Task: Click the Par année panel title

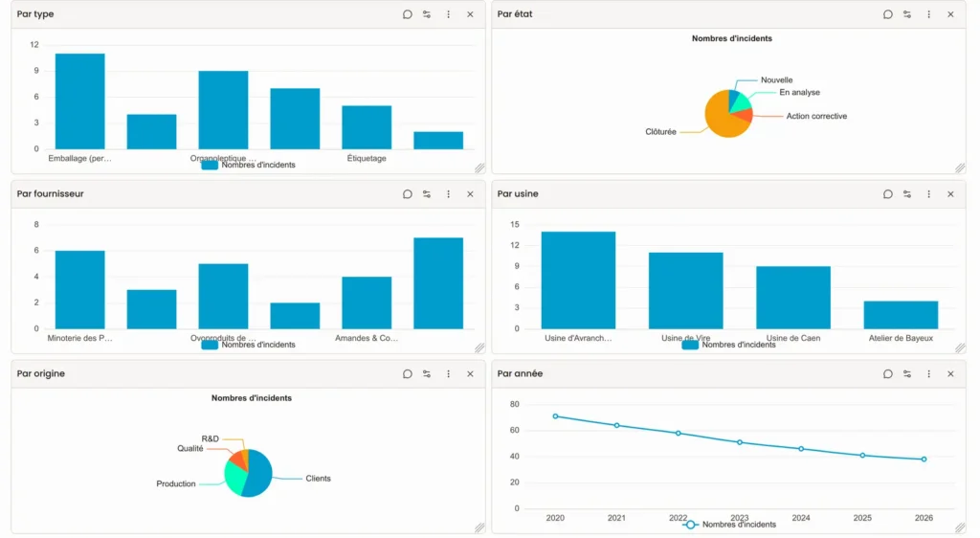Action: (x=520, y=373)
